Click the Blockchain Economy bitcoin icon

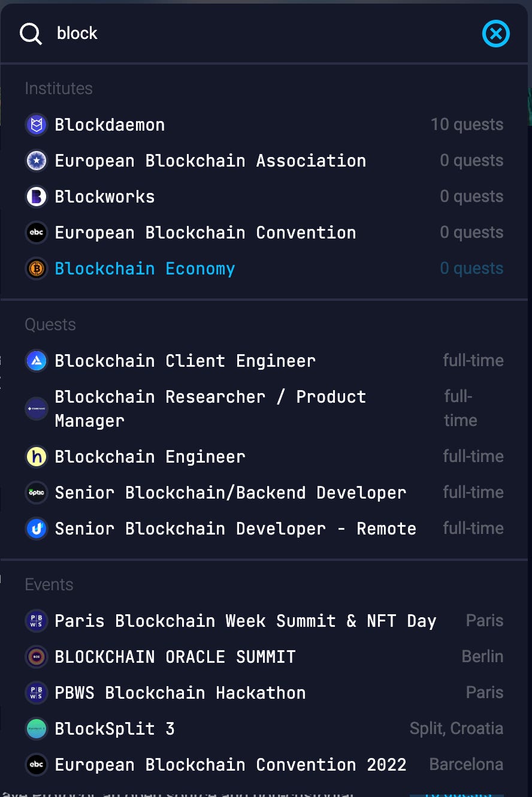[37, 268]
